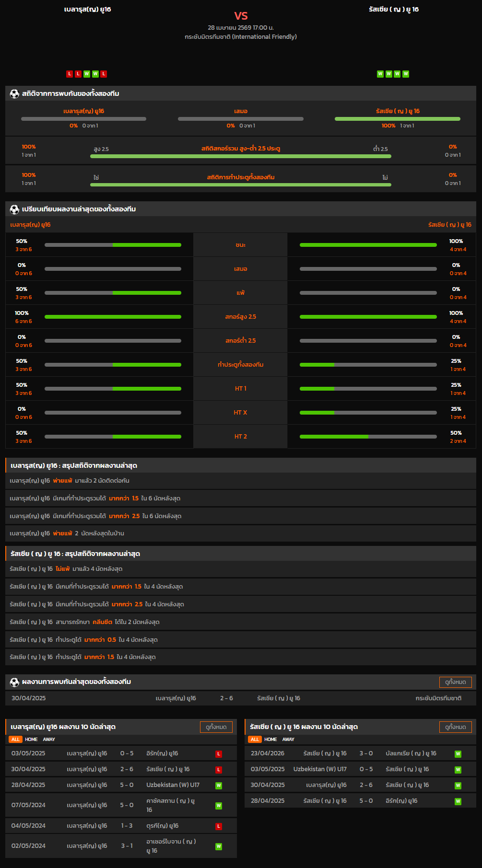Select ALL tab under เบลารุส last 10 matches
The image size is (482, 868).
coord(15,740)
